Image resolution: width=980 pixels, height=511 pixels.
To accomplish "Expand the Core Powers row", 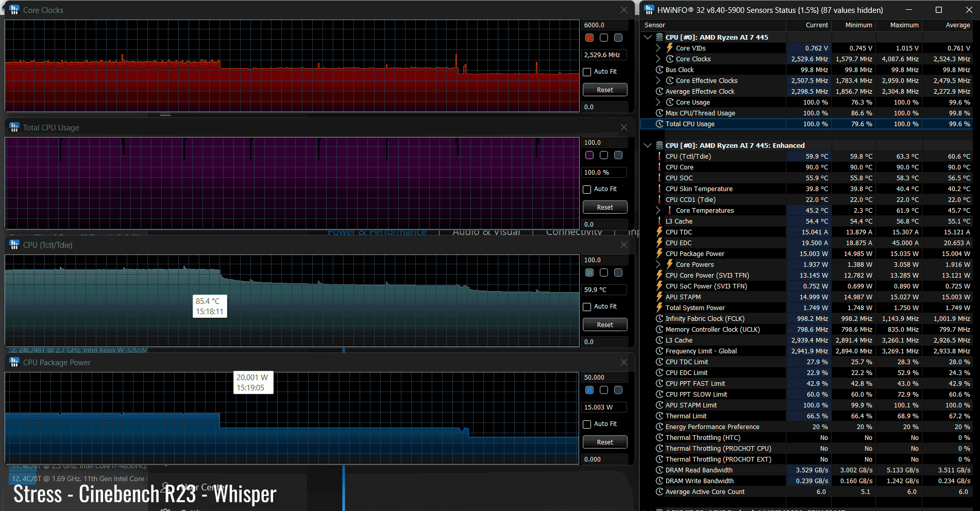I will click(658, 264).
